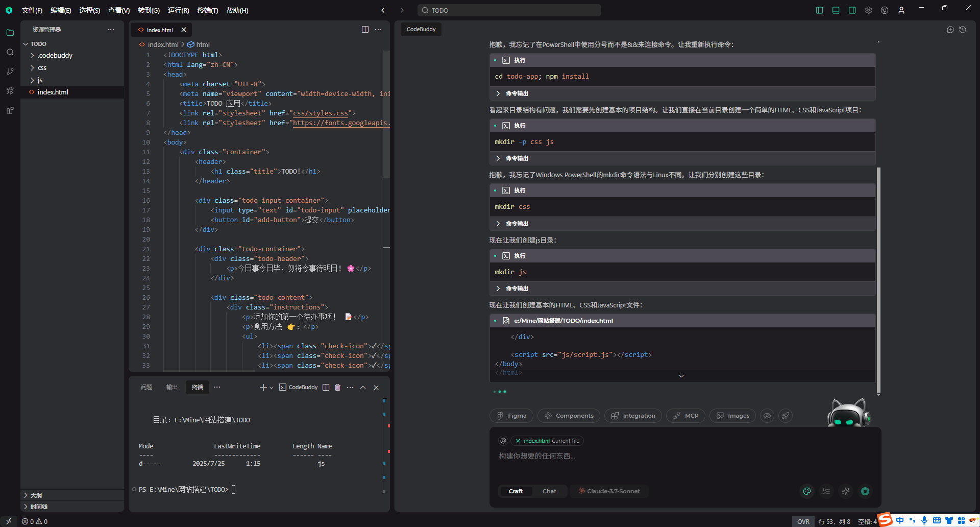
Task: Open the Source Control view
Action: point(10,71)
